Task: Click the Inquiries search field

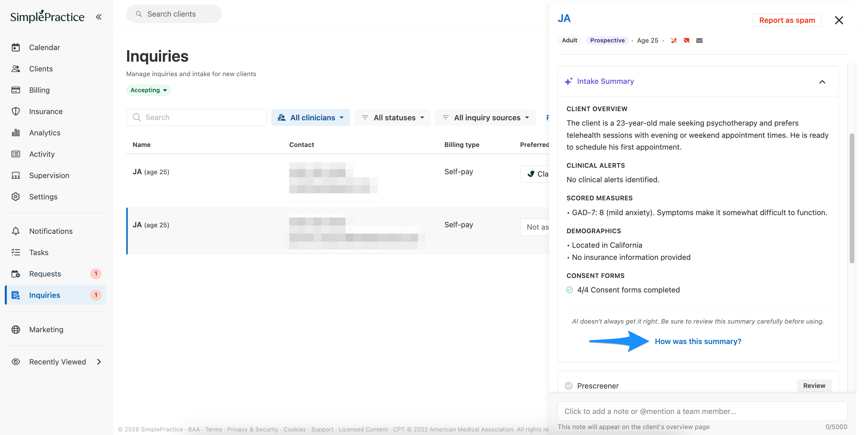Action: coord(196,118)
